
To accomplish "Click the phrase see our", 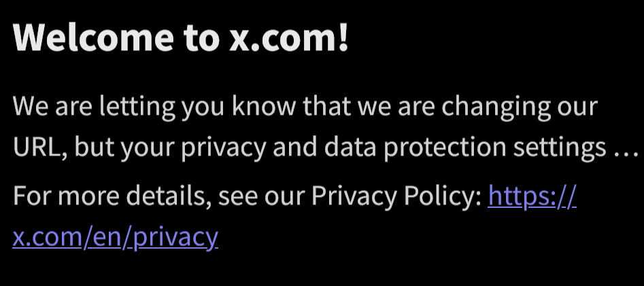I will tap(262, 196).
